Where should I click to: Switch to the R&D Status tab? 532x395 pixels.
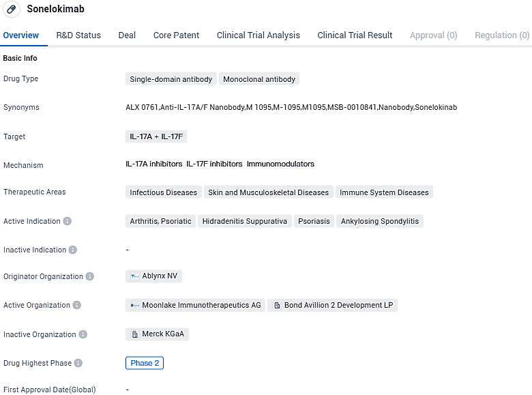(78, 35)
